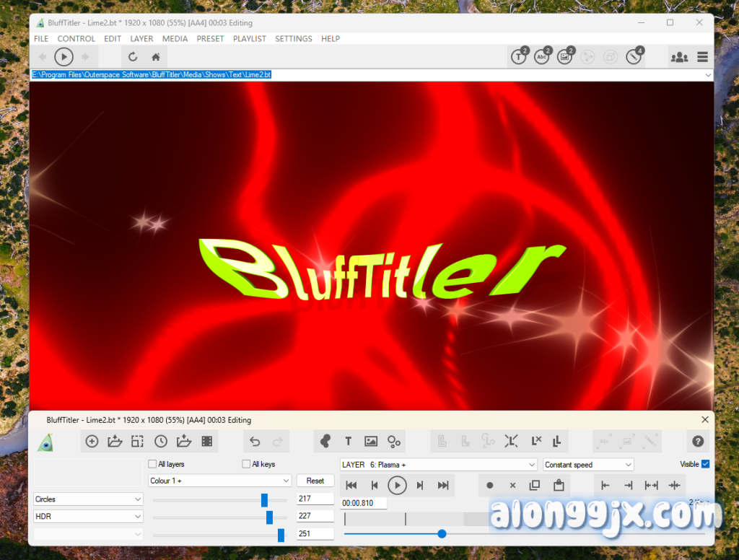Click the Reset button

coord(315,481)
